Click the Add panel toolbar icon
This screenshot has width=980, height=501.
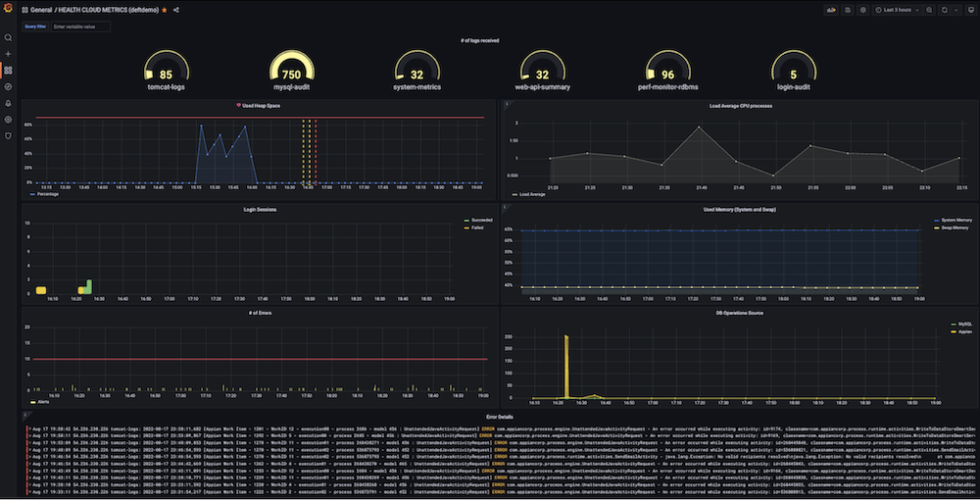[831, 10]
